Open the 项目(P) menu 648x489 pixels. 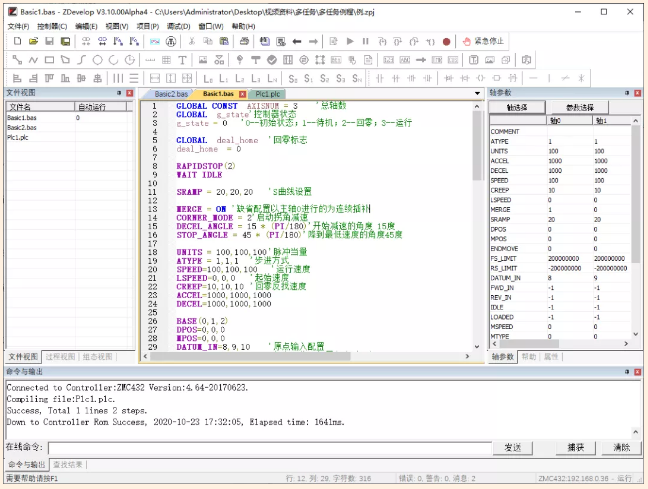coord(148,26)
